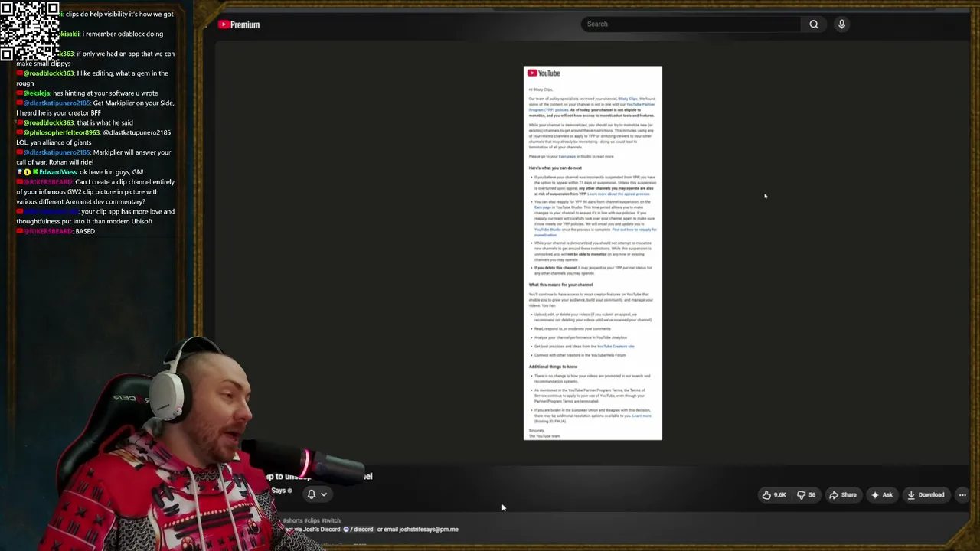Click chat message "LOL, yah alliance of giants"
Screen dimensions: 980x551
point(54,142)
